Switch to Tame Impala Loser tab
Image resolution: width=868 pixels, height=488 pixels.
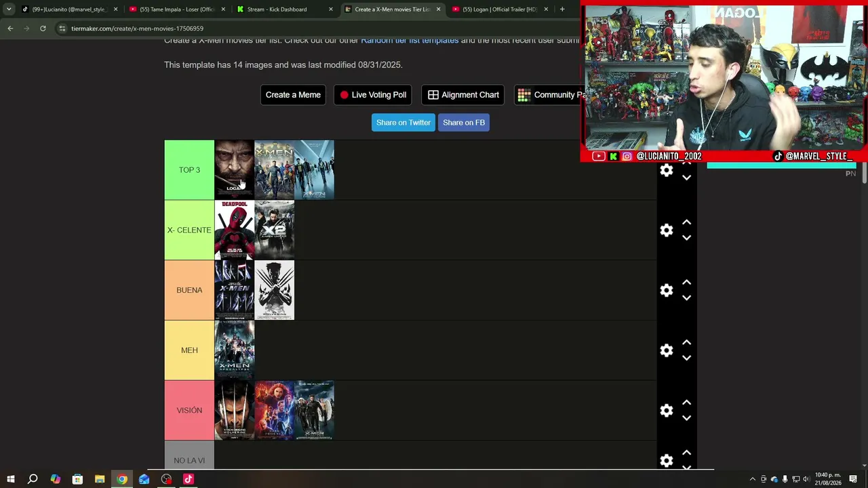[178, 9]
